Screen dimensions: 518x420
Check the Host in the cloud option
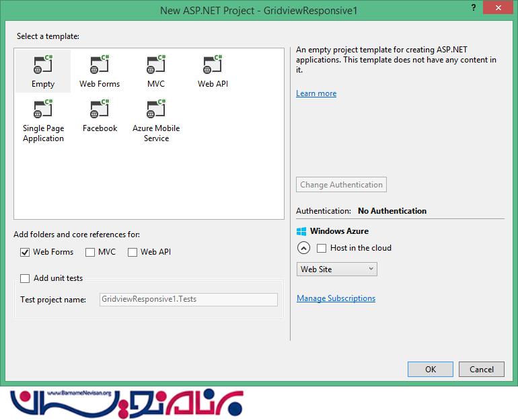click(x=322, y=248)
